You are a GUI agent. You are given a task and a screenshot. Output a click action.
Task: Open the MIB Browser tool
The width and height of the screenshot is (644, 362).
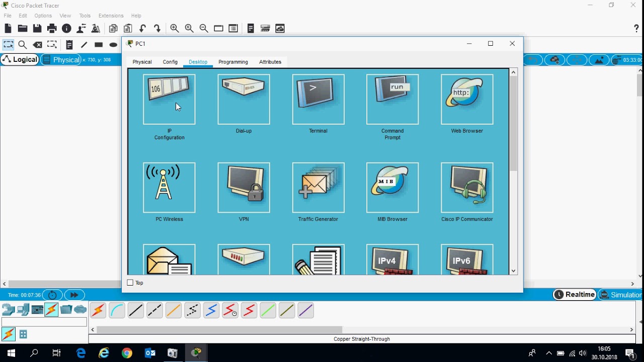click(x=392, y=188)
